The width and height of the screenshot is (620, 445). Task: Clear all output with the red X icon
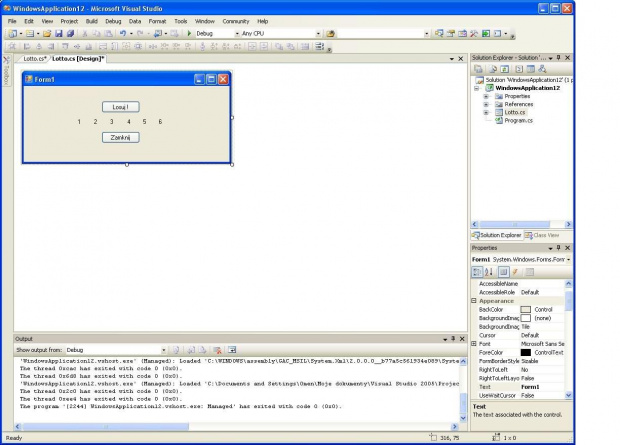click(x=217, y=350)
